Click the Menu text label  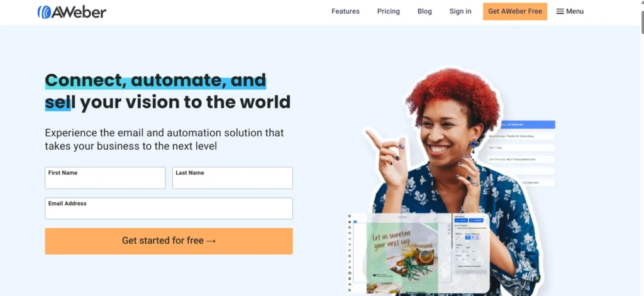(x=575, y=11)
